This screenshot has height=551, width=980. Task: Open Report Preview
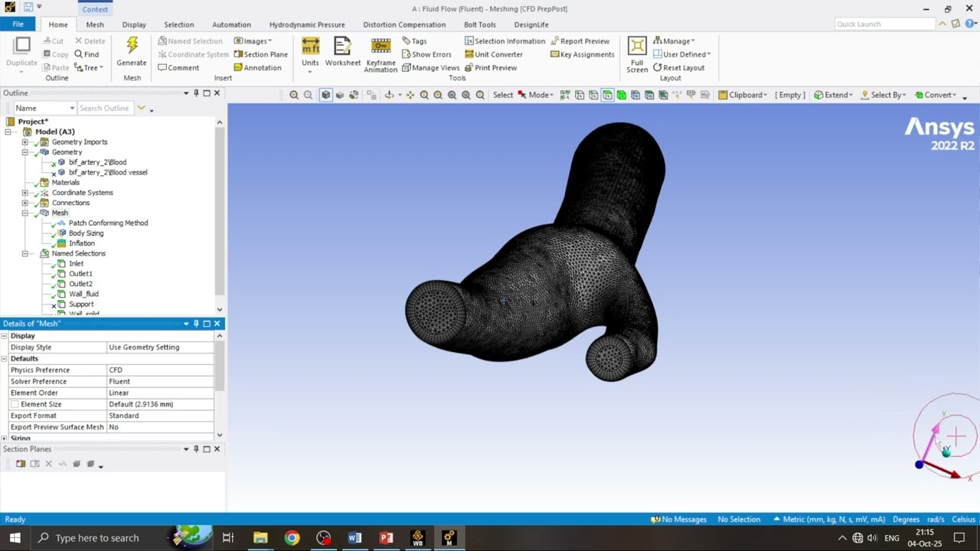point(580,41)
